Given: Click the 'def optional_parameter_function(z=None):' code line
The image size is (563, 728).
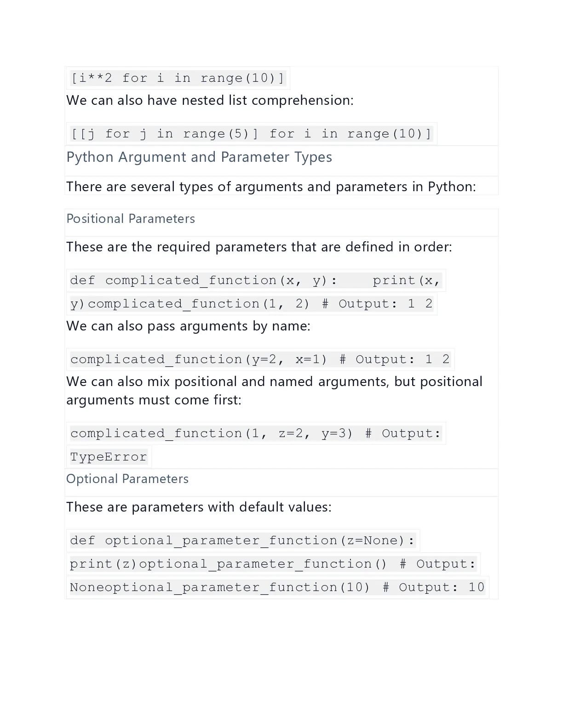Looking at the screenshot, I should (x=243, y=540).
